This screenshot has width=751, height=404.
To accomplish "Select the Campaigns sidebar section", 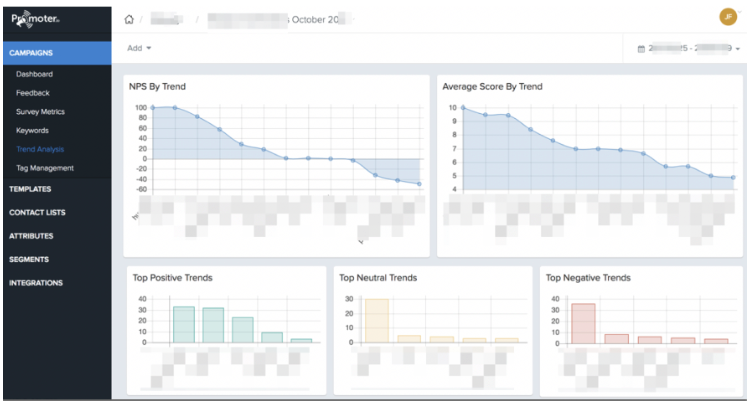I will tap(32, 52).
